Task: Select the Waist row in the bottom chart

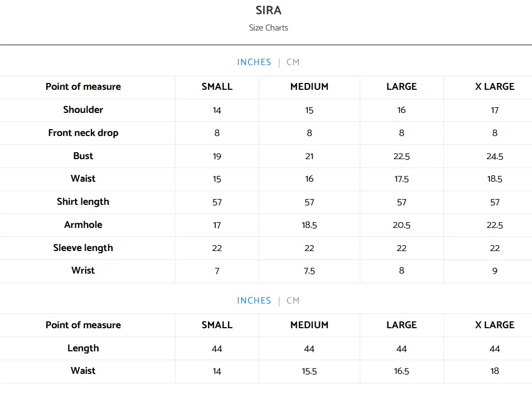Action: click(x=83, y=371)
